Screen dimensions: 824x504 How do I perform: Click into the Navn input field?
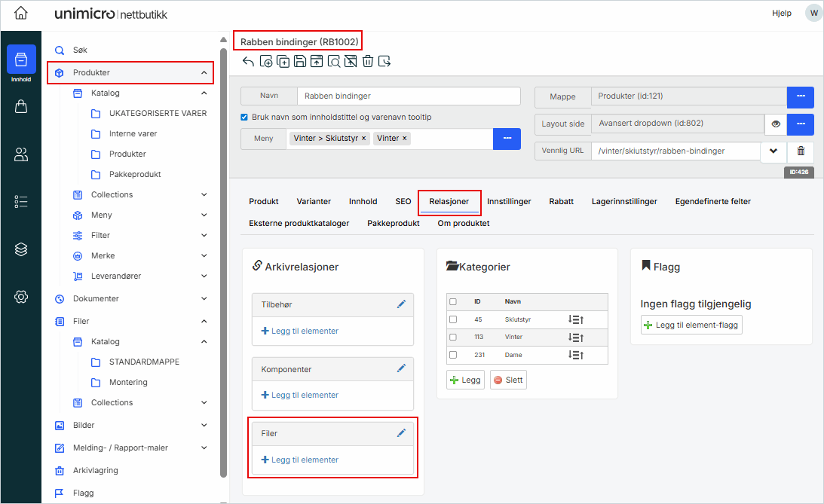click(x=408, y=96)
